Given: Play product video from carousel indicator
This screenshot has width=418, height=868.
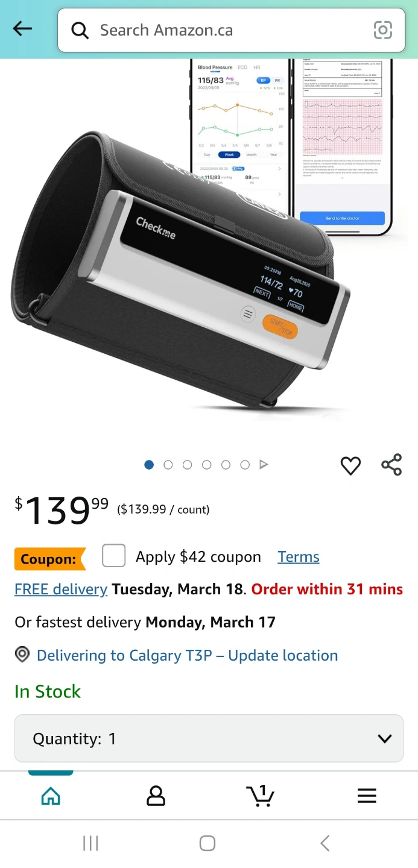Looking at the screenshot, I should point(264,465).
